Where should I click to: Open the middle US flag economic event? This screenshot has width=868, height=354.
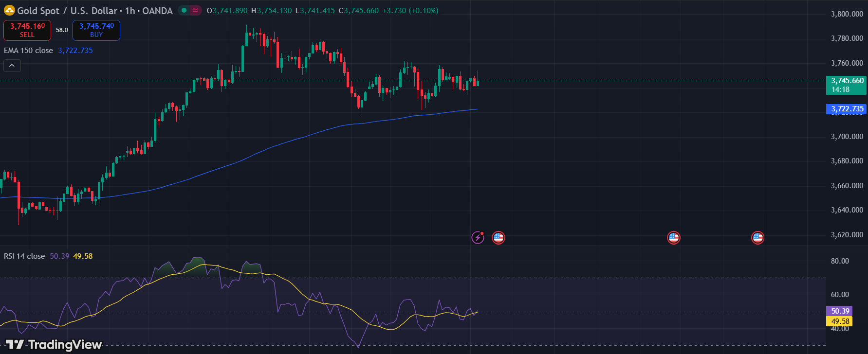tap(673, 237)
